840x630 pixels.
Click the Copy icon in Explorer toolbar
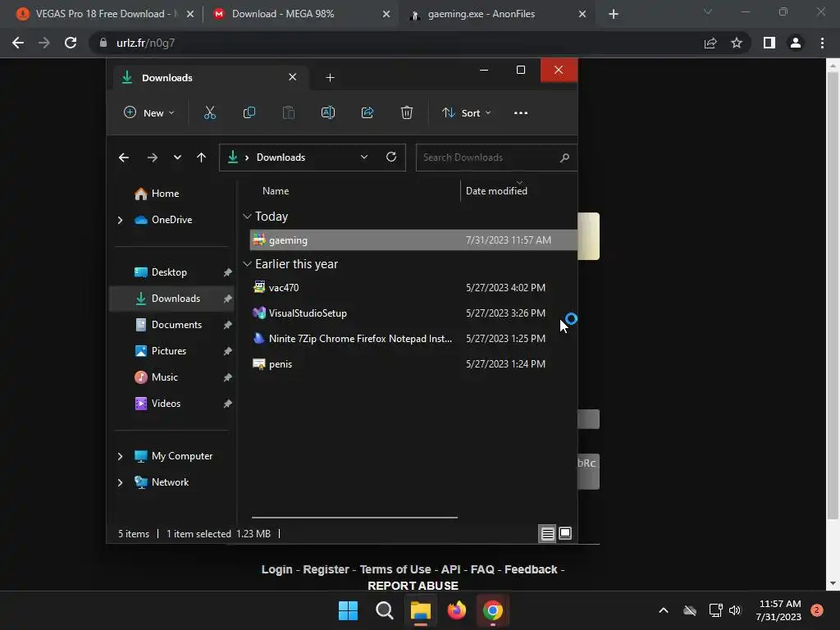tap(249, 112)
